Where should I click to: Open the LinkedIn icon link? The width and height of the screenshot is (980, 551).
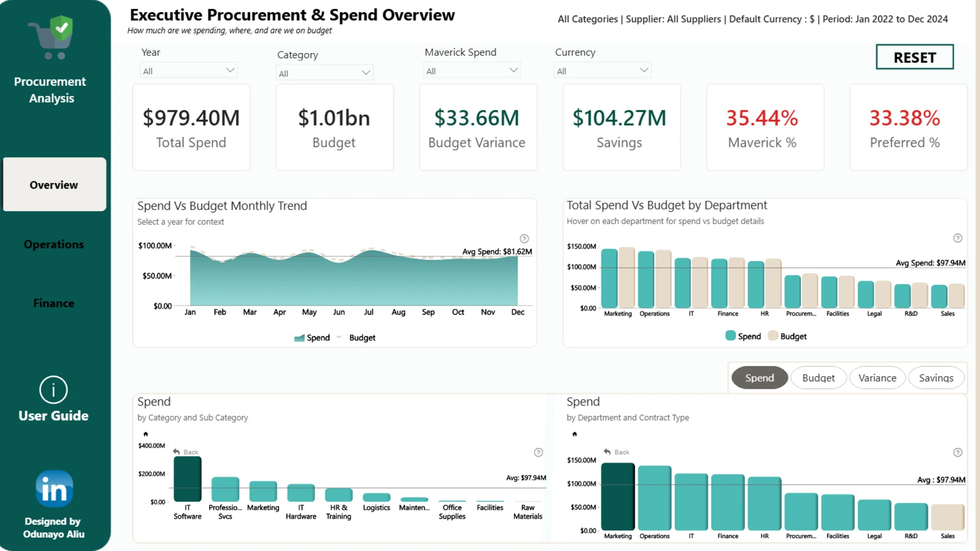tap(54, 488)
